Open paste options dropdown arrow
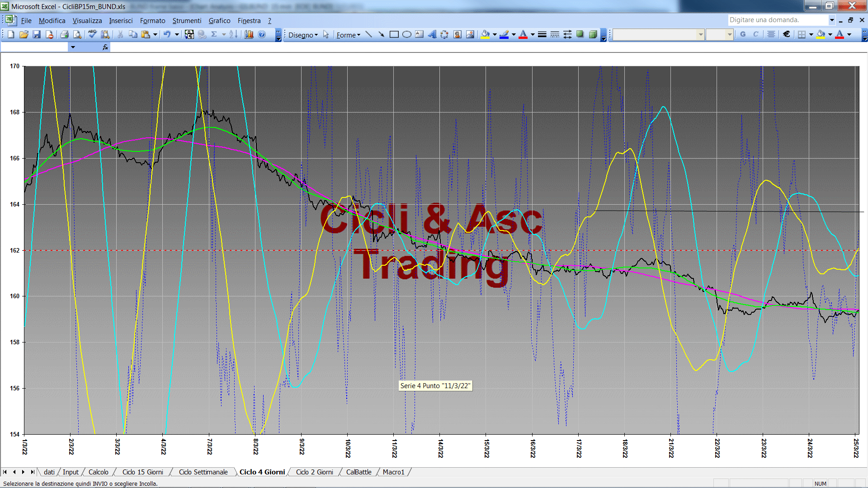The height and width of the screenshot is (488, 868). (x=155, y=35)
